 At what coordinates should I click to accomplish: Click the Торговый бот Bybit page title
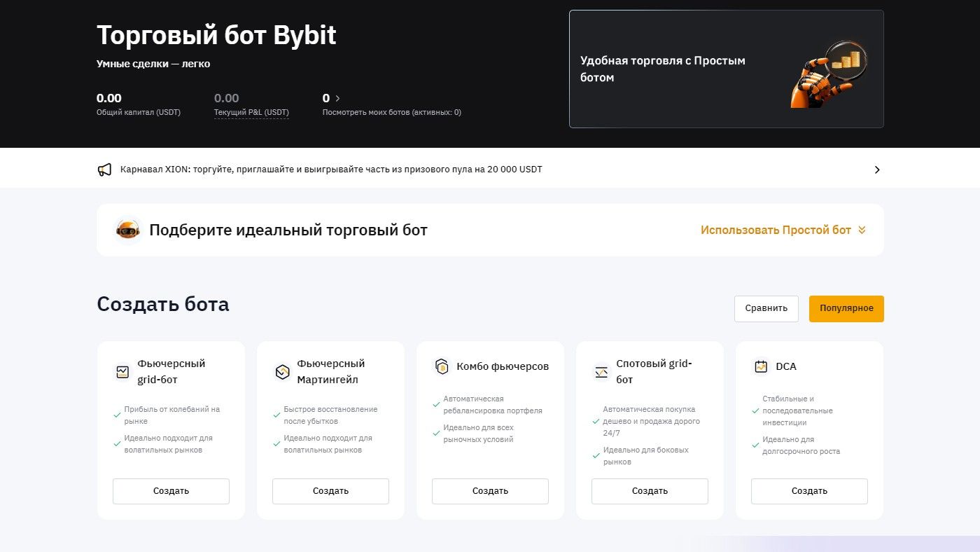point(216,35)
